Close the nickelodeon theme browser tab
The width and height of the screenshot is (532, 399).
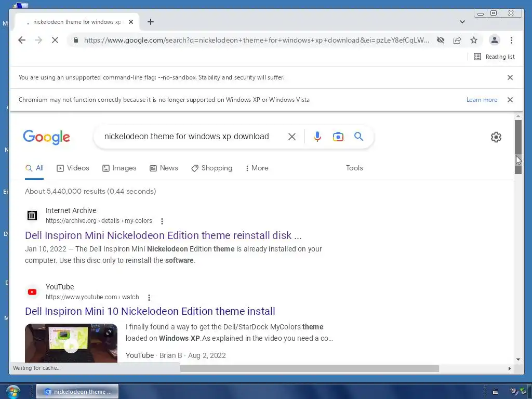click(131, 22)
